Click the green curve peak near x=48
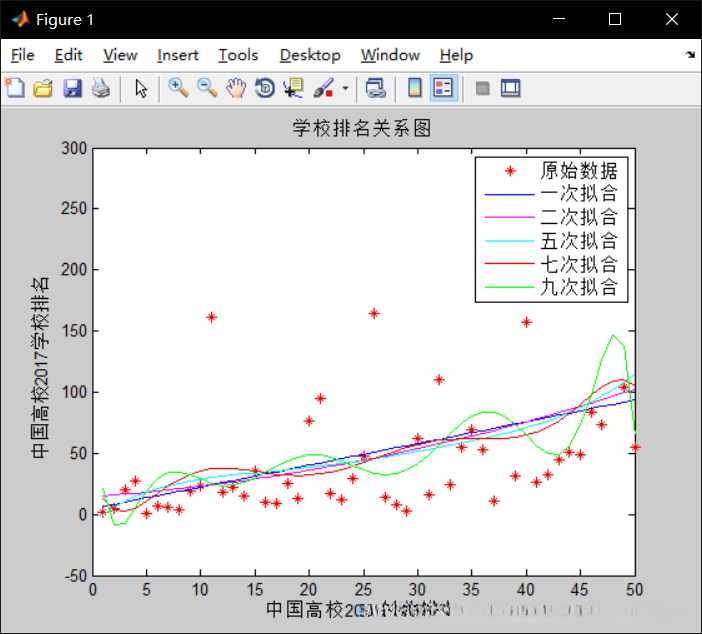This screenshot has width=702, height=634. point(613,335)
